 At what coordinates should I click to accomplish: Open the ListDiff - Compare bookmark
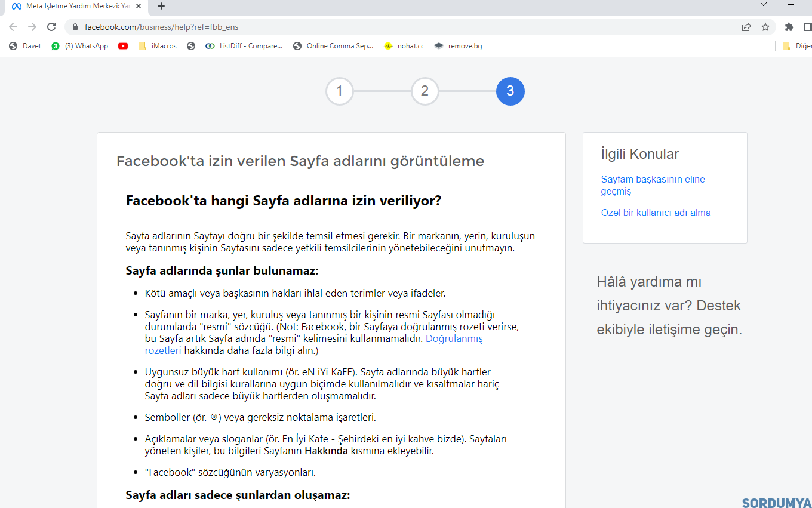[x=244, y=46]
